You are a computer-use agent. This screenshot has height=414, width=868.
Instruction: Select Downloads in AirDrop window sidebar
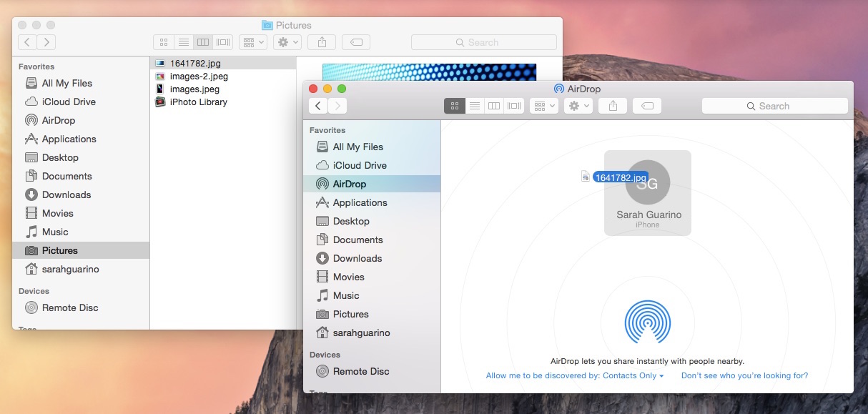point(357,258)
